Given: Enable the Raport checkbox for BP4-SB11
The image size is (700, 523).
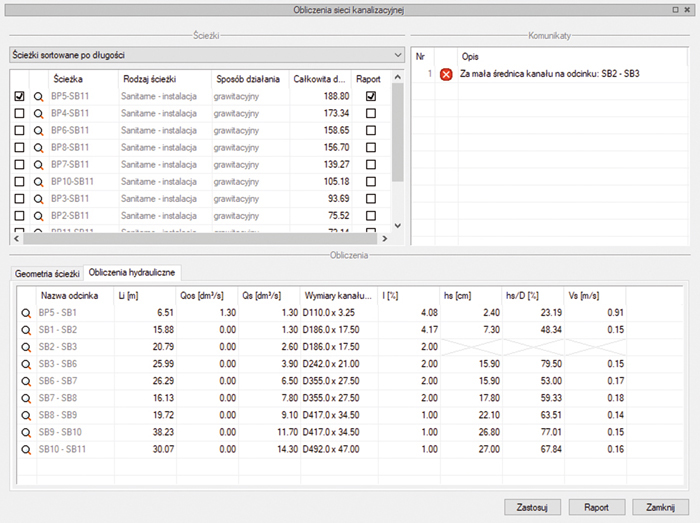Looking at the screenshot, I should 371,114.
